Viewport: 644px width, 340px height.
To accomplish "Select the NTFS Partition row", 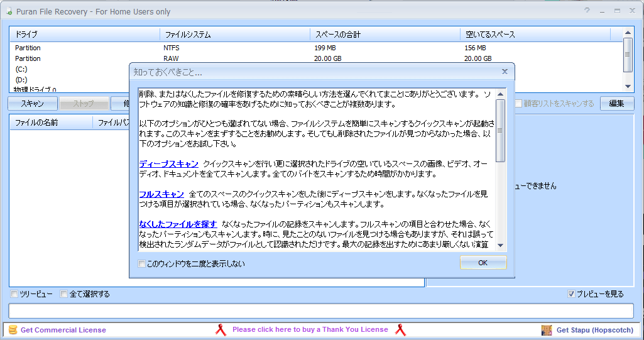I will pyautogui.click(x=315, y=48).
